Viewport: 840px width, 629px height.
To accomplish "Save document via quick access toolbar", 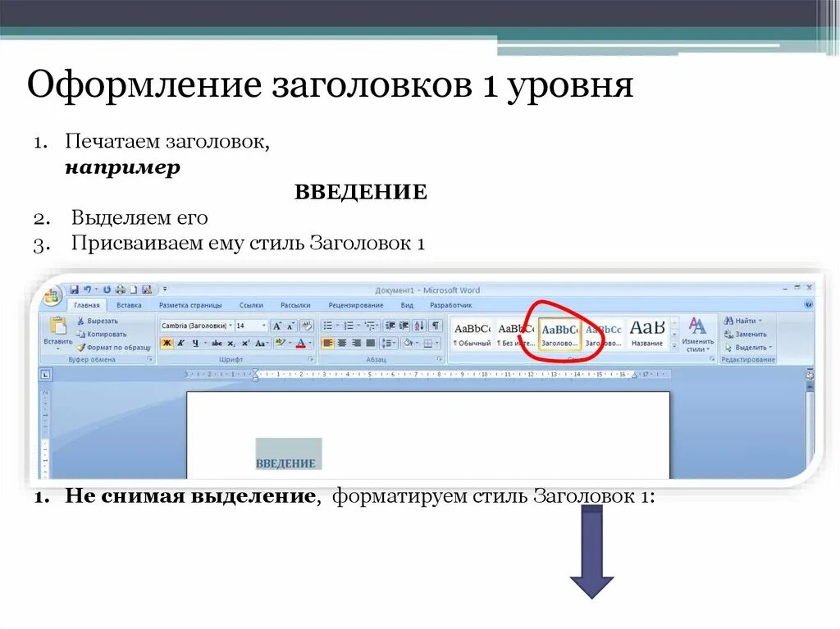I will coord(74,289).
